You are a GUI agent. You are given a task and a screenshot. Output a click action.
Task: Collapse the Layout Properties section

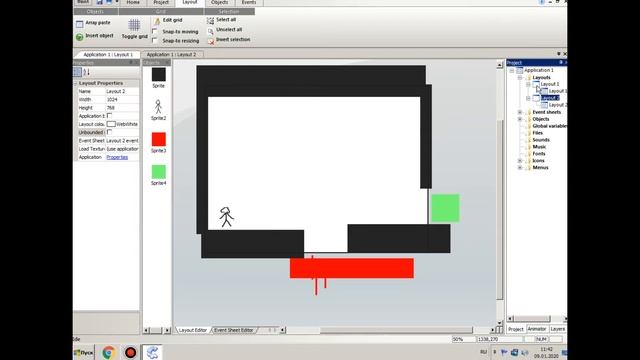[76, 83]
